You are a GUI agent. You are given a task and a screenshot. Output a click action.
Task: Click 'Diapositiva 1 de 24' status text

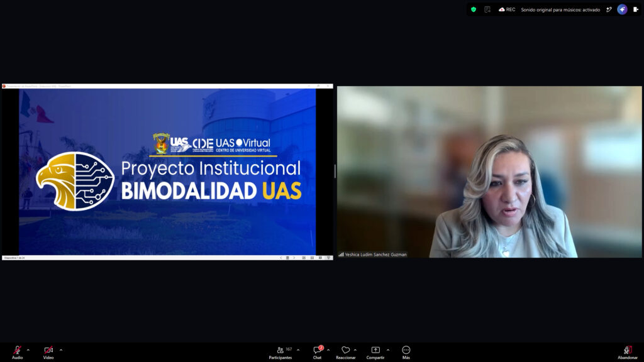click(14, 258)
